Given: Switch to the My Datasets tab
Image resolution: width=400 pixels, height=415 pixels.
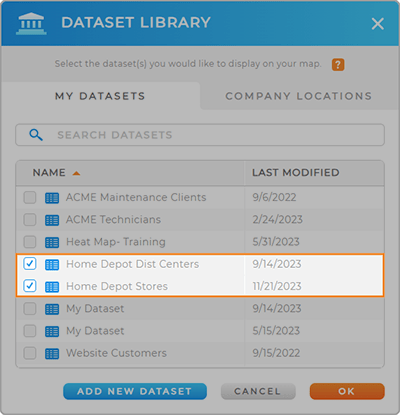Looking at the screenshot, I should point(100,96).
